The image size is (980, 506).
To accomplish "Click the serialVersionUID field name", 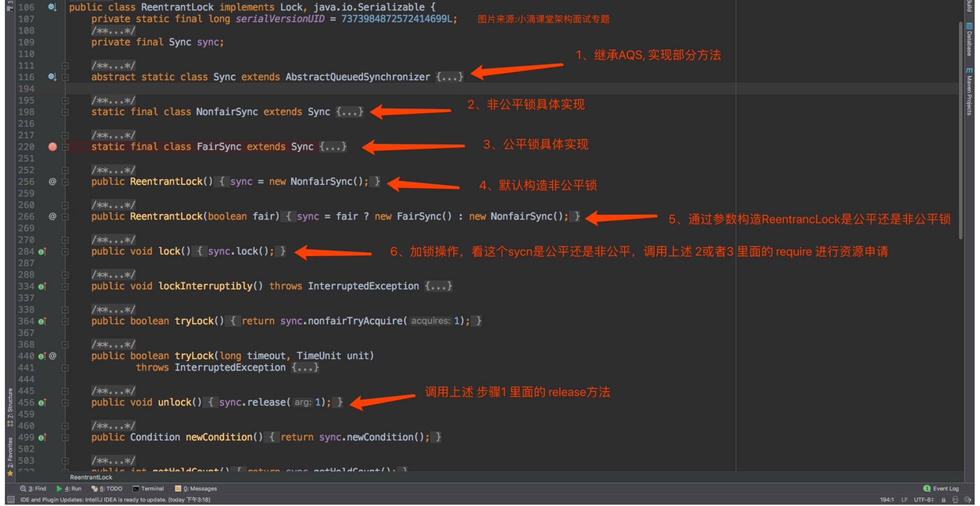I will click(280, 19).
